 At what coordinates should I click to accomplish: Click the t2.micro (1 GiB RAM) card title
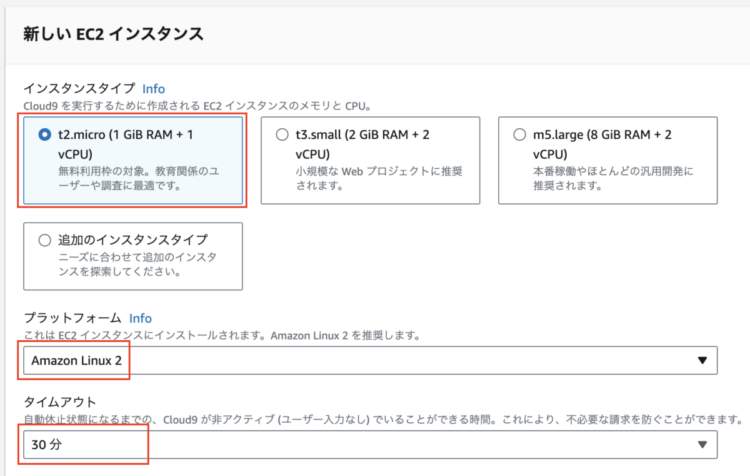coord(125,144)
